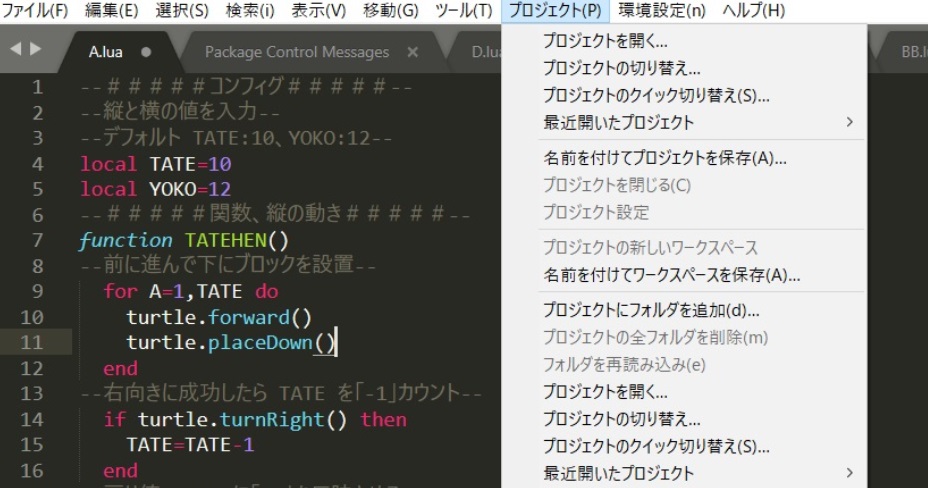The width and height of the screenshot is (928, 488).
Task: Select プロジェクトの全フォルダを削除(m) entry
Action: pyautogui.click(x=655, y=337)
